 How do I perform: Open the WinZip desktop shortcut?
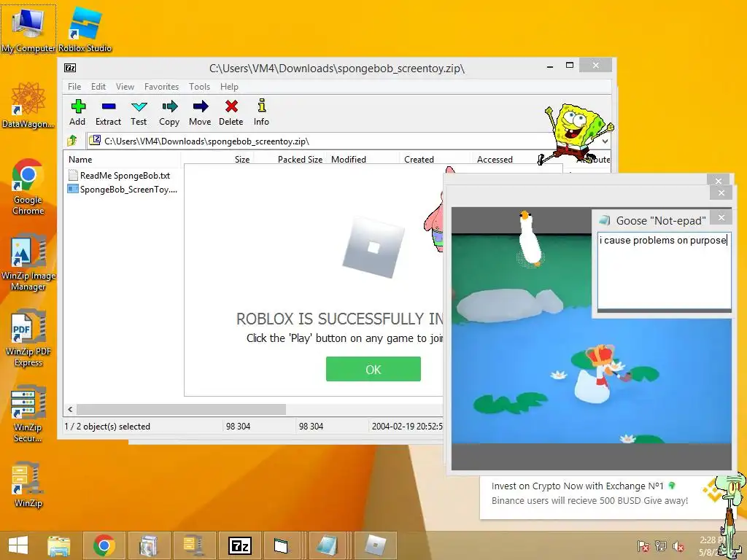[x=28, y=485]
